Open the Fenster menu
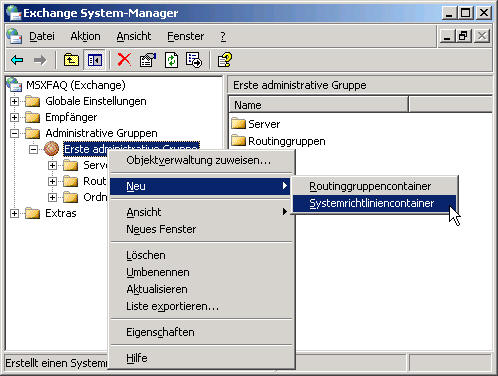Viewport: 498px width, 376px height. [186, 36]
